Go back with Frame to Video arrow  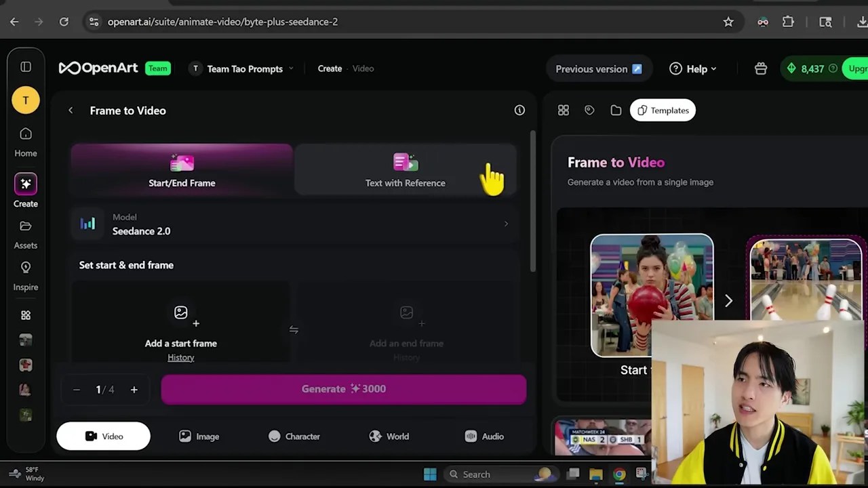point(71,110)
